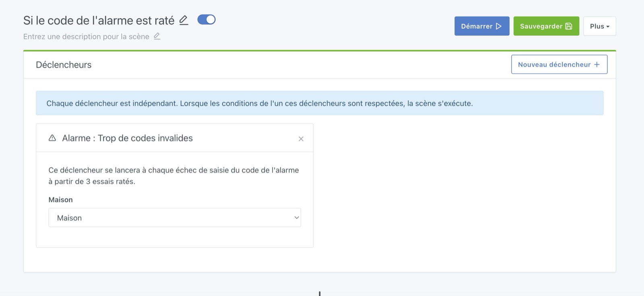The height and width of the screenshot is (296, 644).
Task: Disable the scene using the blue toggle switch
Action: pyautogui.click(x=206, y=20)
